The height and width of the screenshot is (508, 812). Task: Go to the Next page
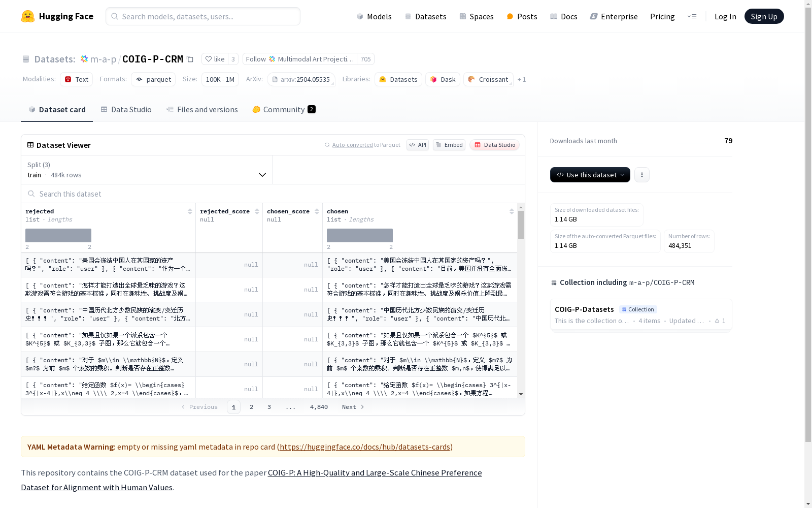(353, 407)
